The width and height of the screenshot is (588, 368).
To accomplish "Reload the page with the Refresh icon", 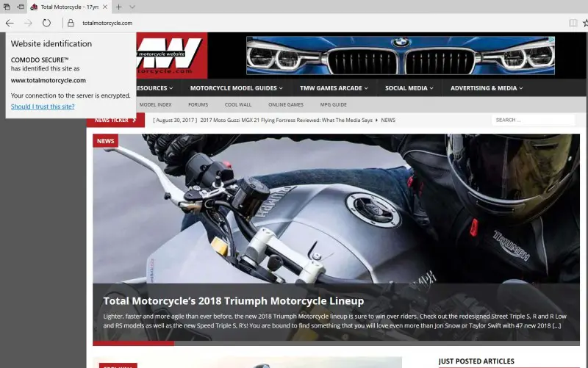I will 46,23.
